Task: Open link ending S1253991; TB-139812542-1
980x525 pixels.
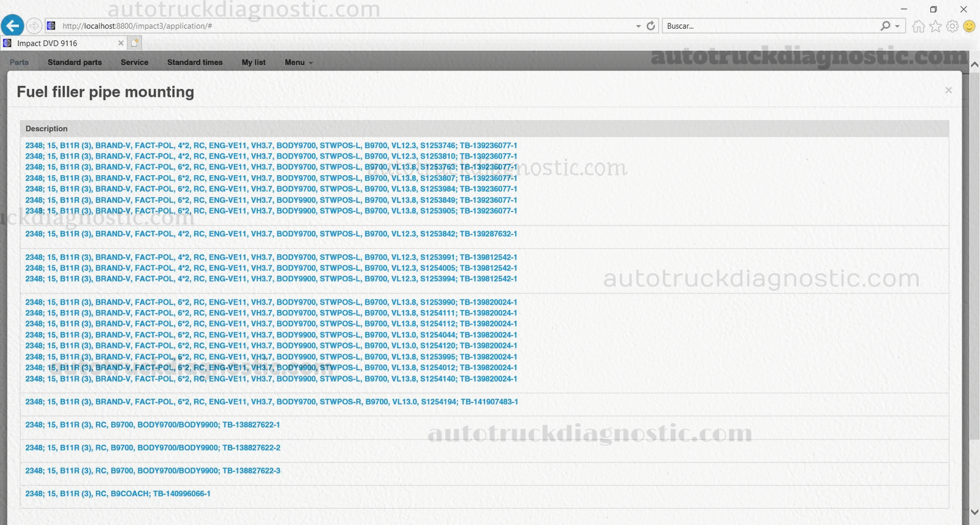Action: coord(271,257)
